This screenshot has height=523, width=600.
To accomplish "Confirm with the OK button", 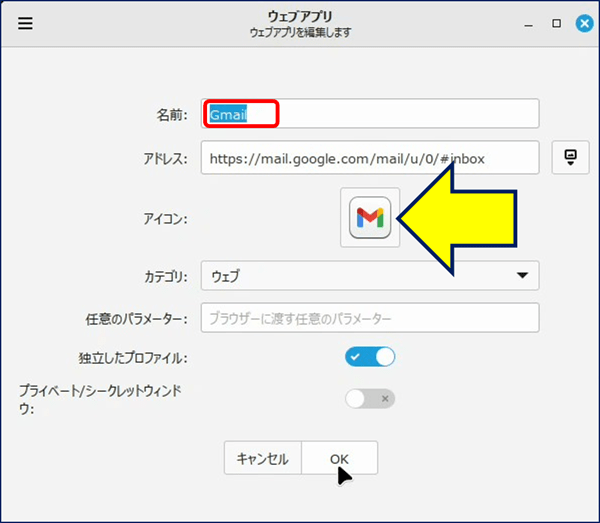I will [339, 458].
